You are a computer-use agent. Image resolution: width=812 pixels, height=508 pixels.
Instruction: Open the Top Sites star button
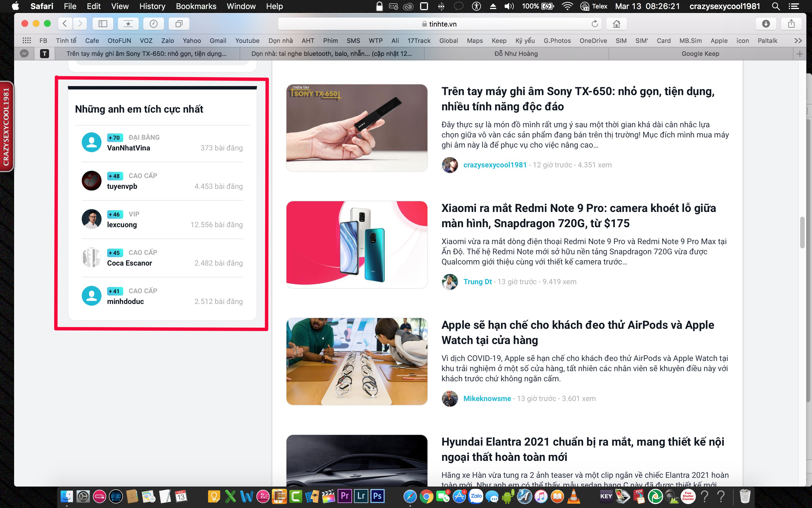(128, 23)
